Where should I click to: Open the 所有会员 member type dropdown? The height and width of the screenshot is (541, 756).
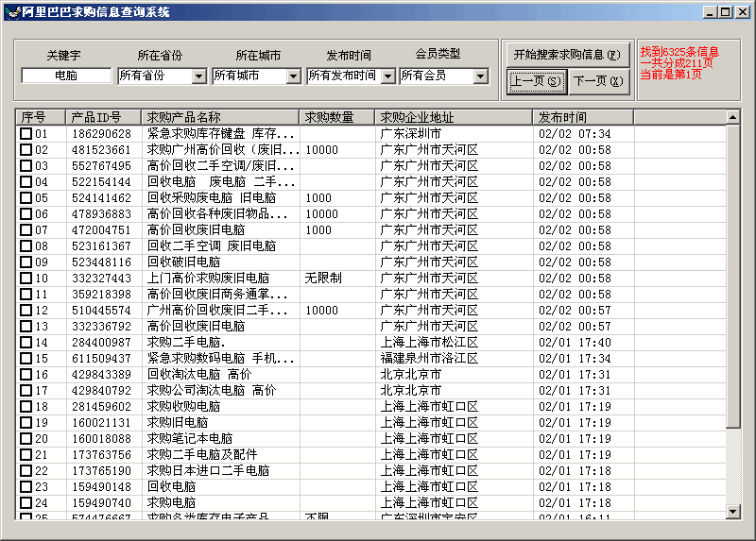481,76
